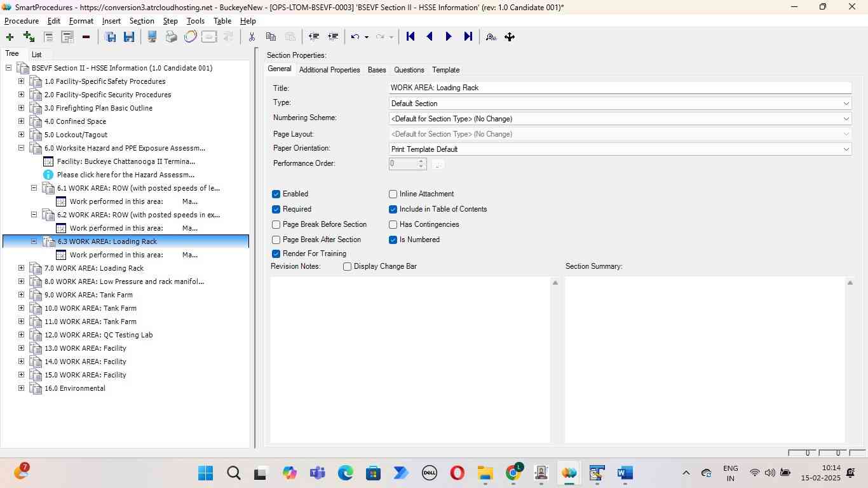Click the find/search binoculars icon in toolbar

click(x=491, y=37)
